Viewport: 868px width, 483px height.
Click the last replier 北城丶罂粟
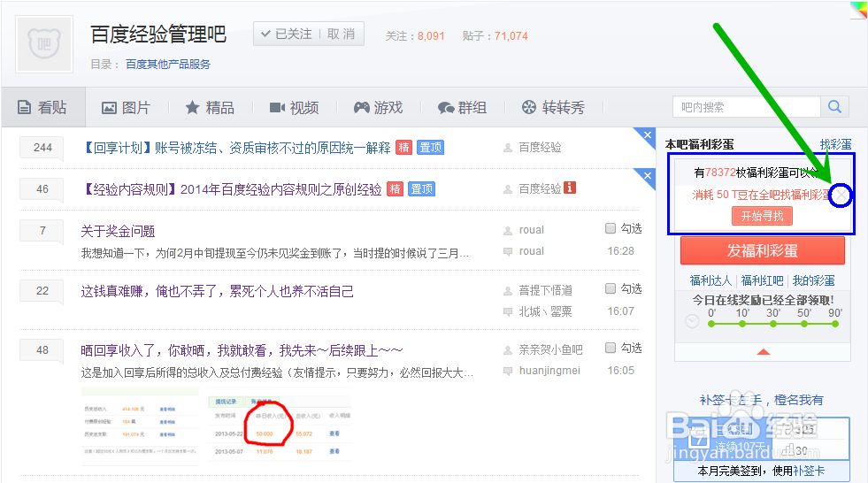[545, 312]
